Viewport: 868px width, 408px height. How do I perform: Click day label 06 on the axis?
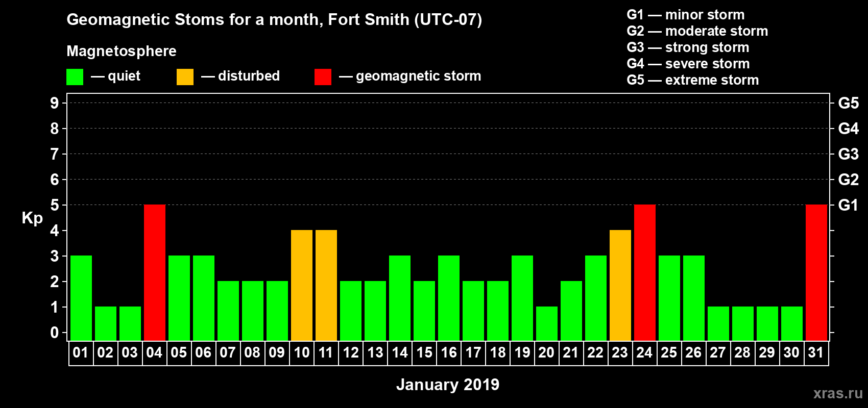click(x=203, y=352)
